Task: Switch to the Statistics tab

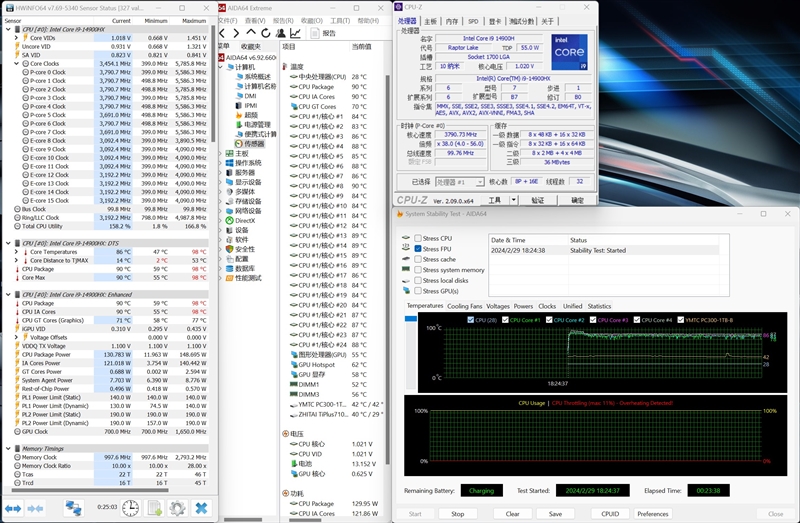Action: (599, 306)
